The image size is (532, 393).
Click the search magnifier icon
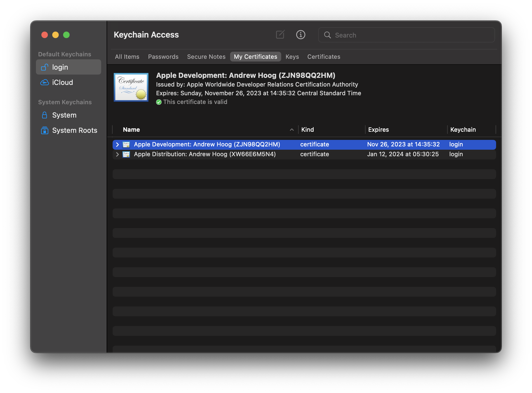327,35
